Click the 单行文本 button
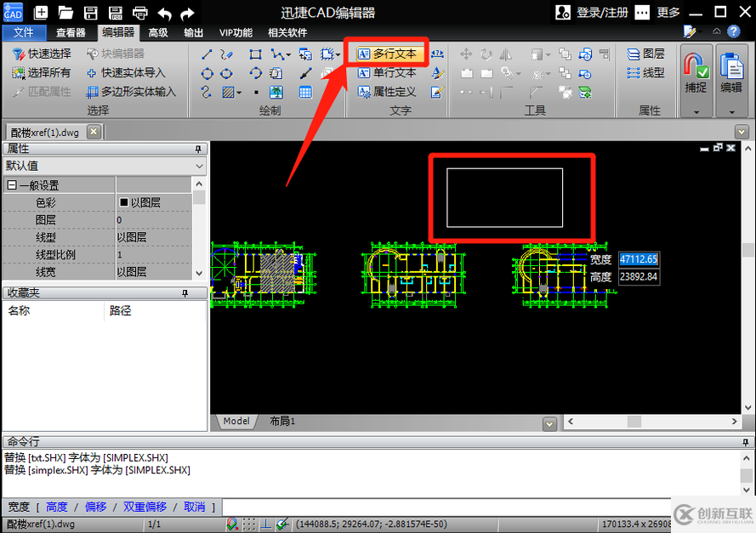The height and width of the screenshot is (533, 756). click(387, 73)
